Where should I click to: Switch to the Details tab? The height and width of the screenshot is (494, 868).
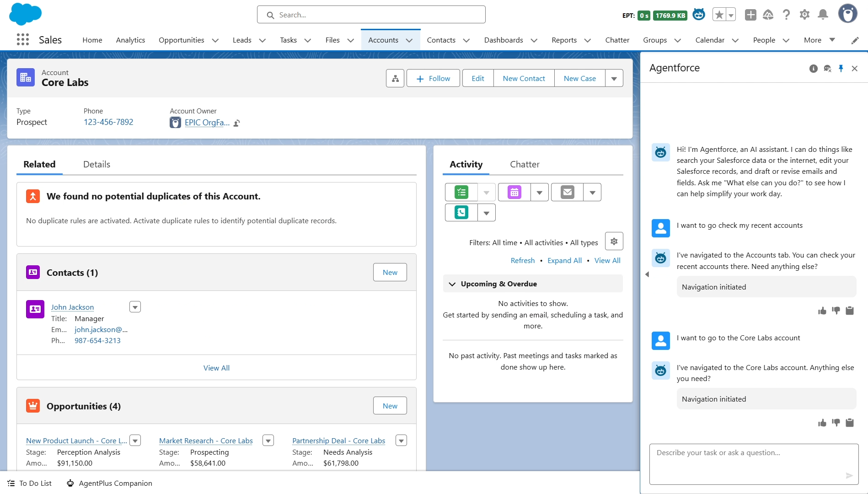96,165
